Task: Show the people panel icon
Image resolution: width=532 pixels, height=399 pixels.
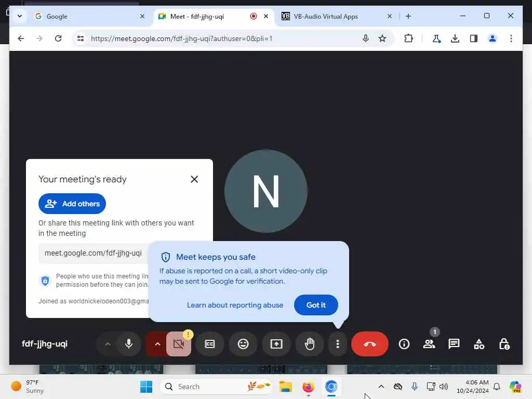Action: pyautogui.click(x=429, y=344)
